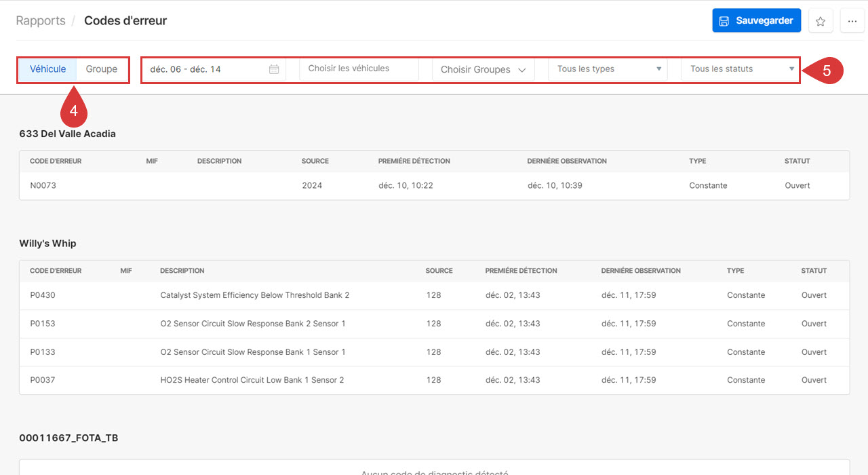The width and height of the screenshot is (868, 475).
Task: Open the Tous les types dropdown
Action: (x=608, y=69)
